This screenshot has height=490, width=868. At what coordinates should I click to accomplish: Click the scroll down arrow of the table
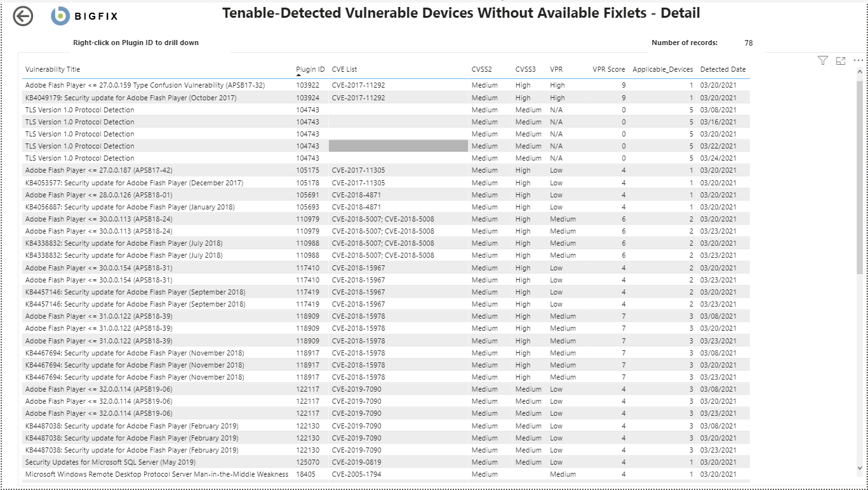[860, 468]
